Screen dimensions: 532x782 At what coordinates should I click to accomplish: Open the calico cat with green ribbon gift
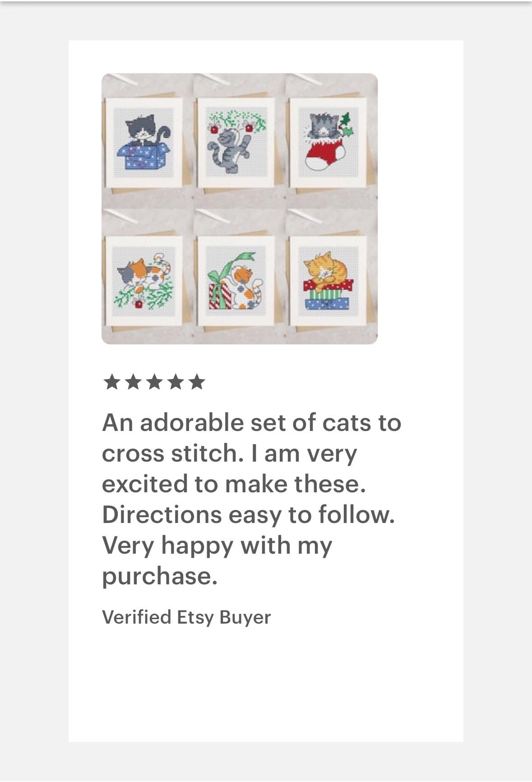[236, 281]
